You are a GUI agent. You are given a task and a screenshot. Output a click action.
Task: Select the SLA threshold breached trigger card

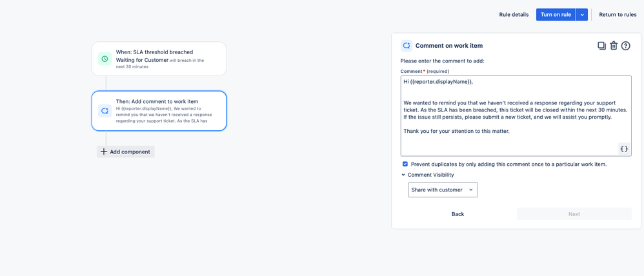[x=159, y=59]
